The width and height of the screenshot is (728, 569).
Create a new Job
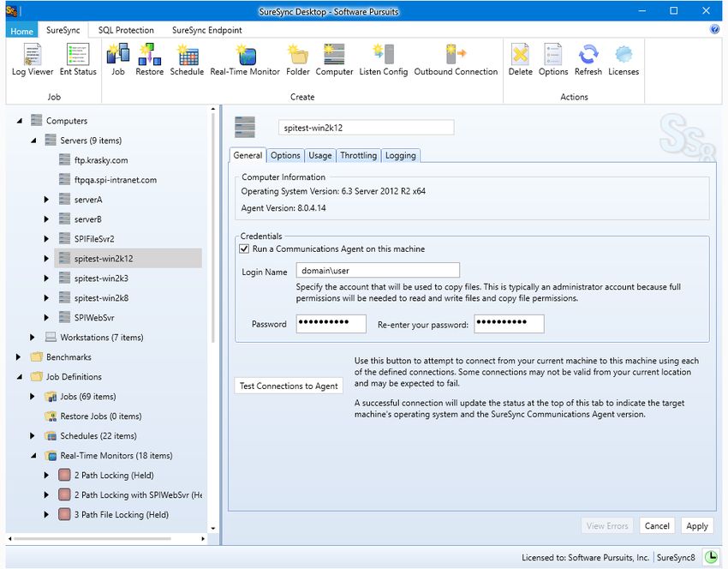(x=118, y=59)
